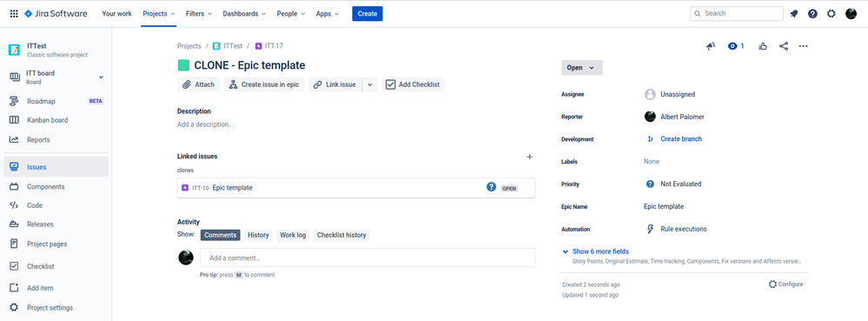
Task: Click Rule executions under Automation
Action: point(683,229)
